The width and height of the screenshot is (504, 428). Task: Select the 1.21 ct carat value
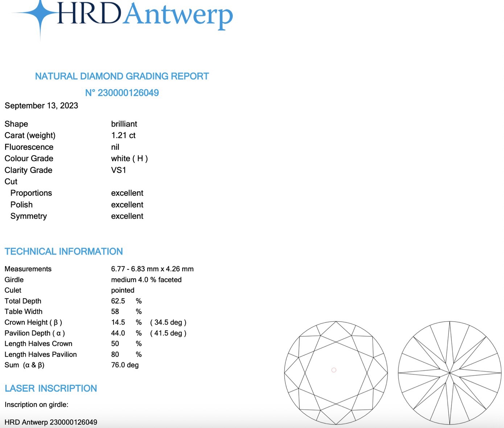[x=123, y=135]
